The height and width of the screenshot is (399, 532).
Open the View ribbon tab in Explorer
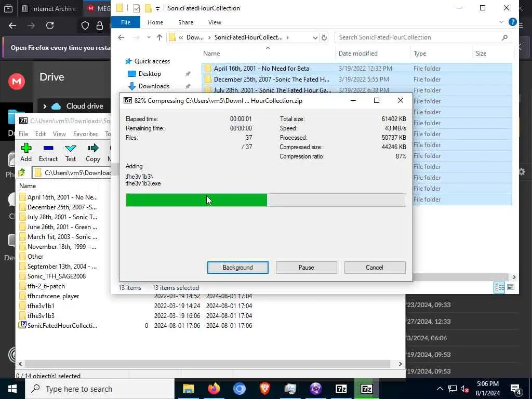215,22
